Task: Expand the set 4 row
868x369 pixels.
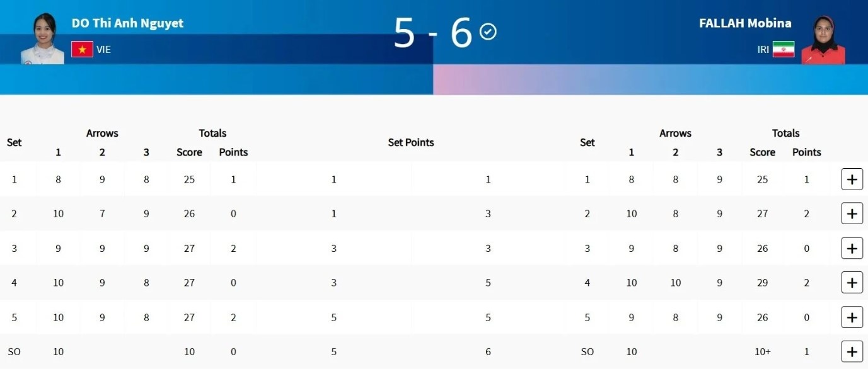Action: click(852, 283)
